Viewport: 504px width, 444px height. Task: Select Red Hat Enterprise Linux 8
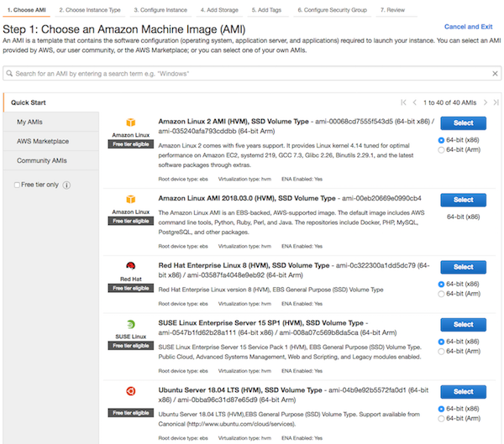[463, 267]
